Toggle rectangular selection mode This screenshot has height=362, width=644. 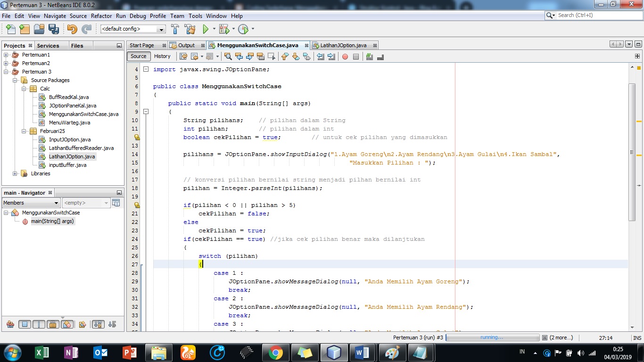pos(272,57)
